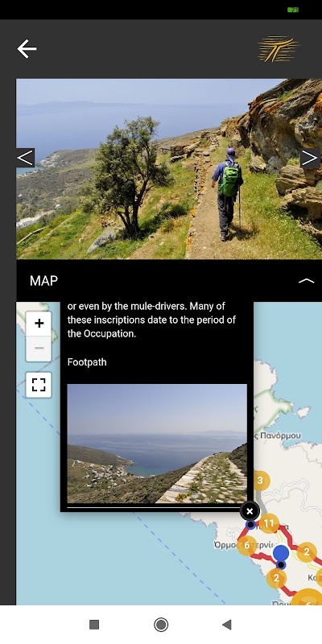Close the footpath popup
Screen dimensions: 322x644
(x=250, y=511)
